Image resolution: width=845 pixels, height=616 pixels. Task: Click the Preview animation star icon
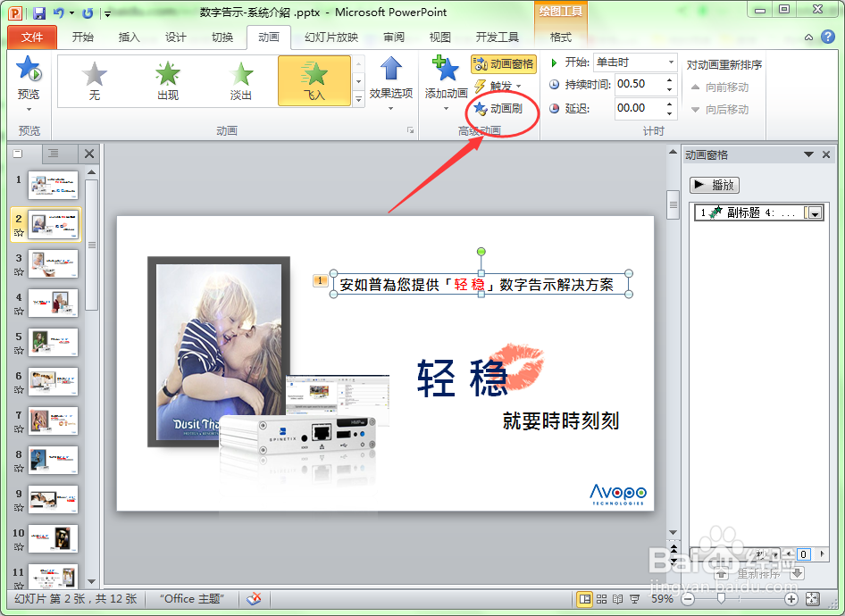click(29, 69)
